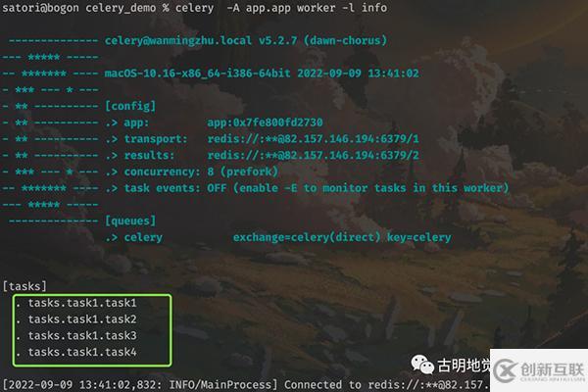This screenshot has width=588, height=392.
Task: Click the tasks.task1.task2 entry
Action: (x=82, y=319)
